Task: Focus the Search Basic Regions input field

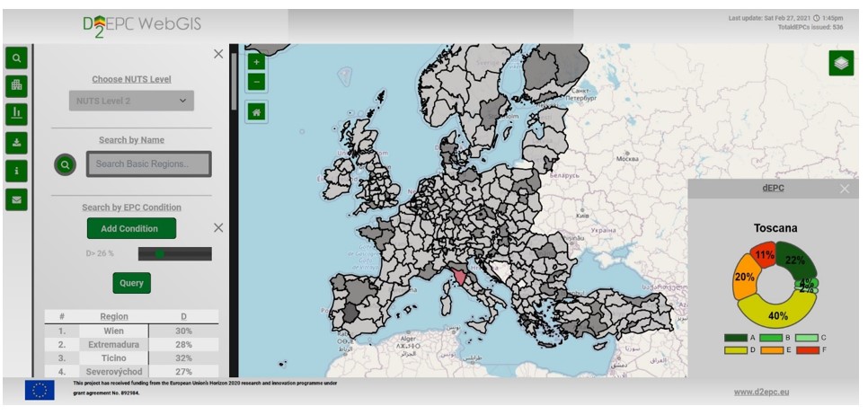Action: tap(149, 164)
